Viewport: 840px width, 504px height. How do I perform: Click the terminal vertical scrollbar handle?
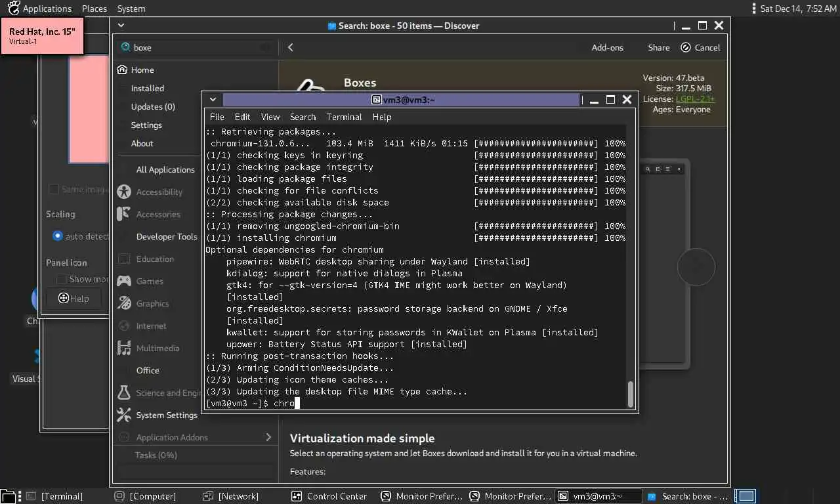631,394
